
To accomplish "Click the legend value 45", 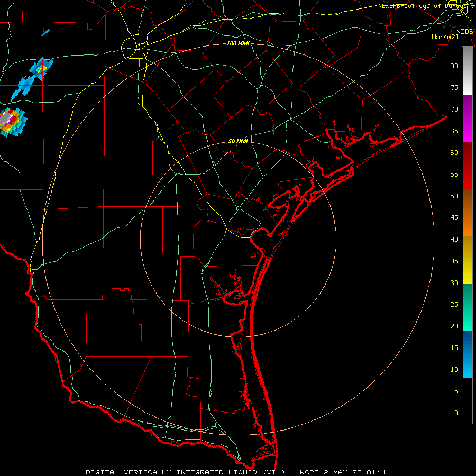I will tap(454, 218).
